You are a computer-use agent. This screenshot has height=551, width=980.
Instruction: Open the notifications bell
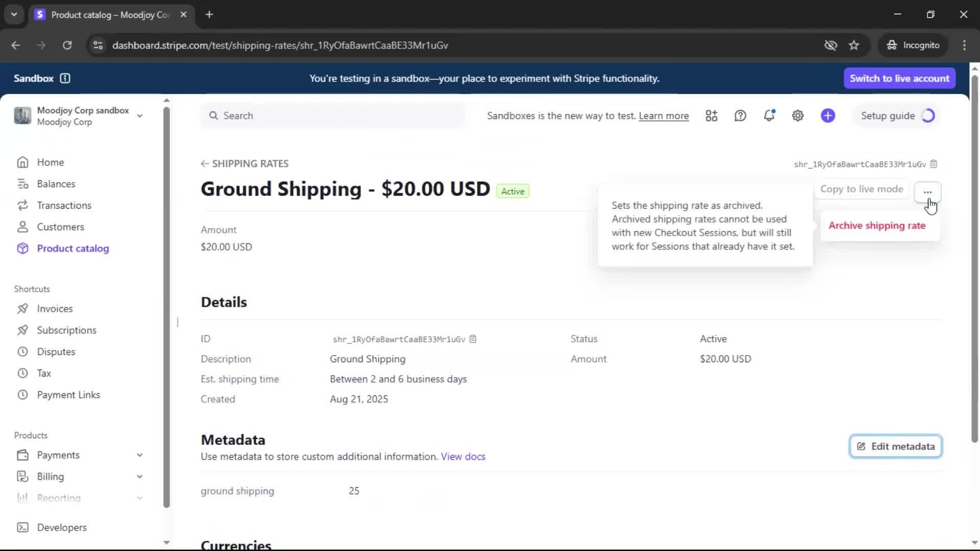pyautogui.click(x=769, y=116)
